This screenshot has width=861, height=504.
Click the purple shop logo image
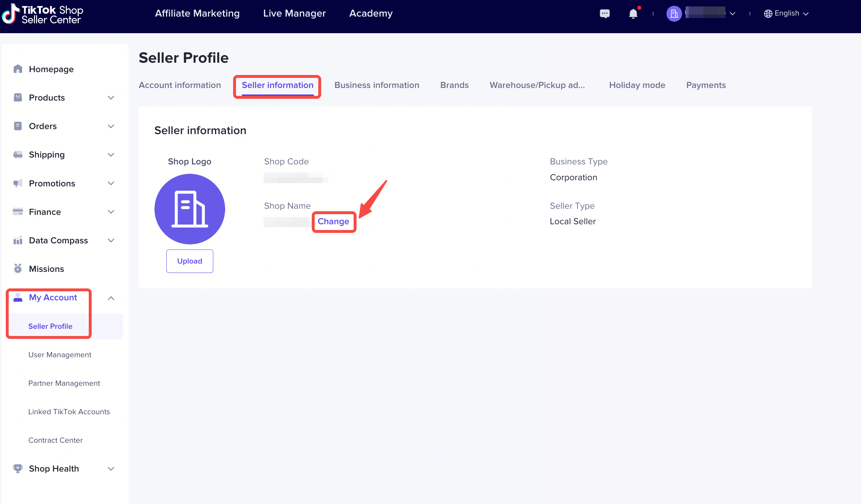click(189, 209)
